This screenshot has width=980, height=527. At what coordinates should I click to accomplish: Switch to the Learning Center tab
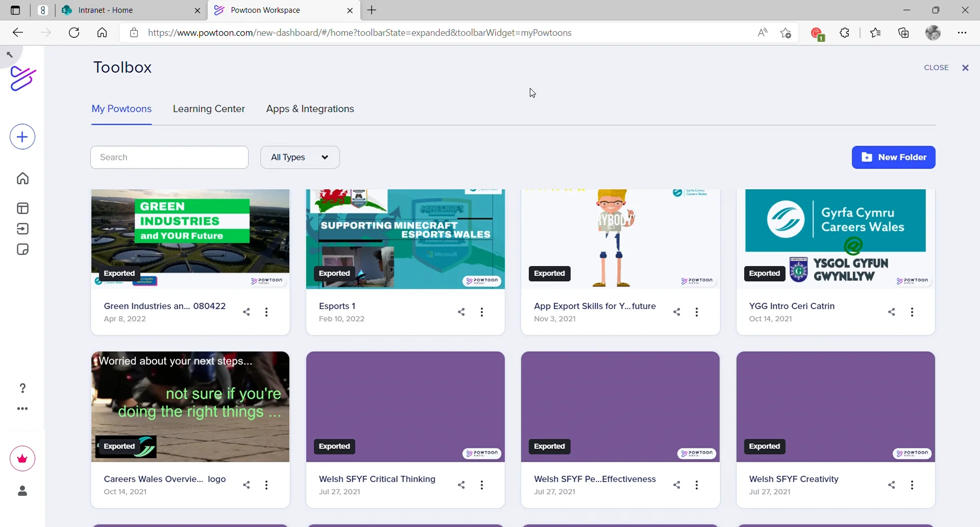click(209, 109)
